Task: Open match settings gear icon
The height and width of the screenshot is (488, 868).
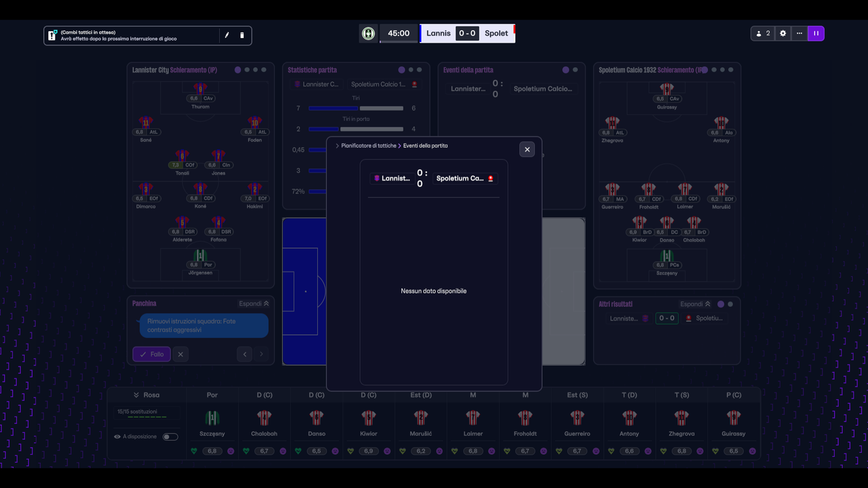Action: click(x=783, y=33)
